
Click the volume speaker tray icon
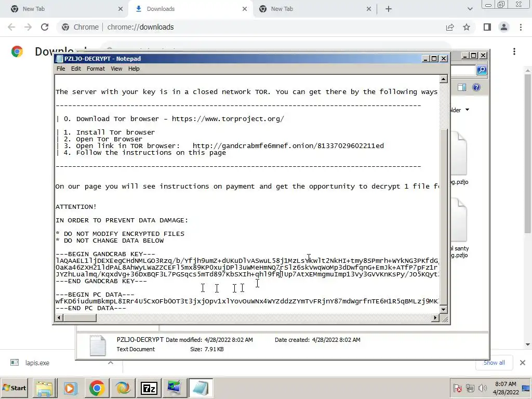483,388
